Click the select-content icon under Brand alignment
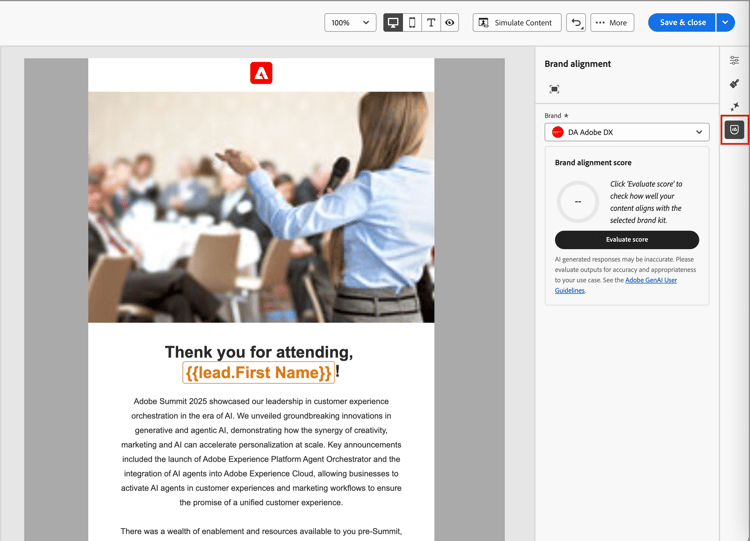 pyautogui.click(x=554, y=89)
